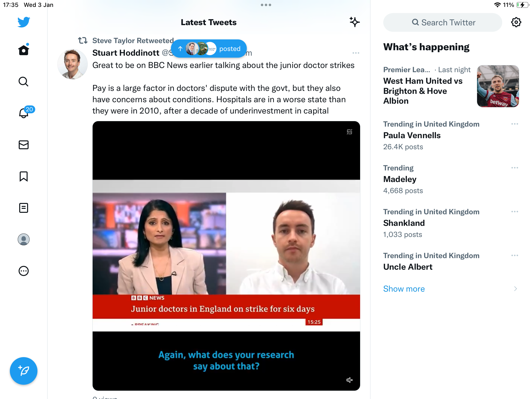
Task: Open options for Madeley trend
Action: (515, 168)
